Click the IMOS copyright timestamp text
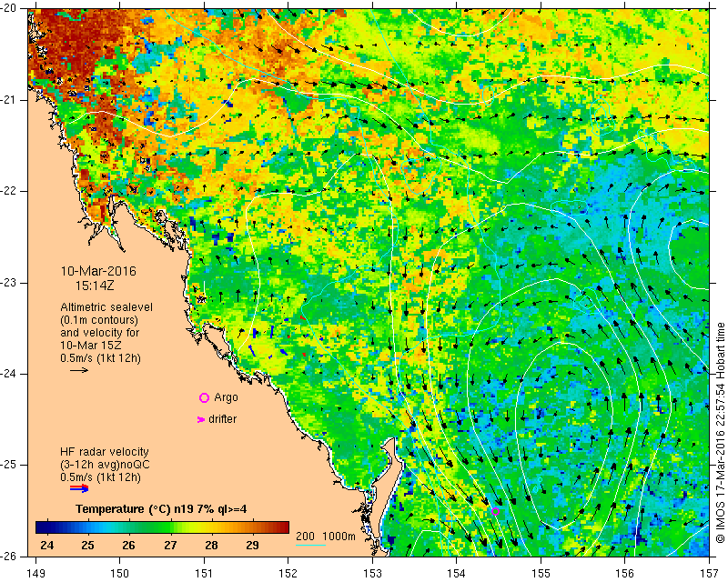This screenshot has height=582, width=728. point(720,434)
